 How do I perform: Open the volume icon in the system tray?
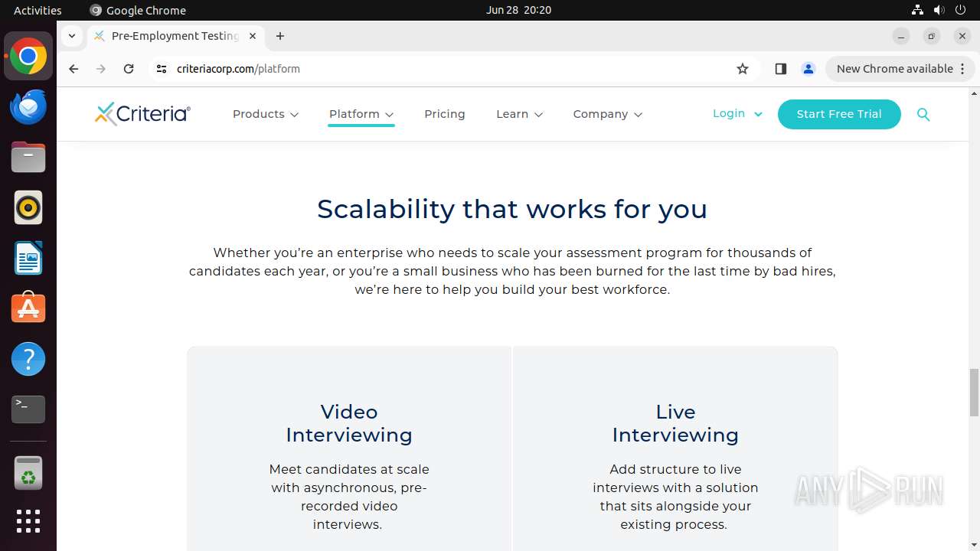tap(939, 10)
